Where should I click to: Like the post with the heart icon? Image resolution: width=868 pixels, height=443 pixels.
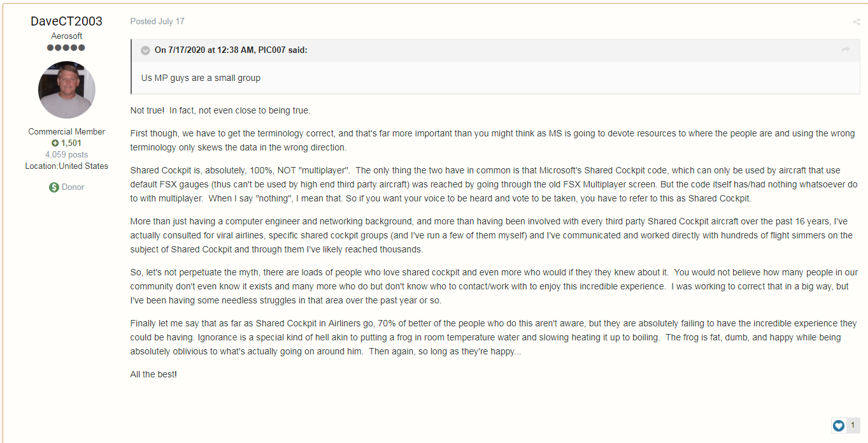tap(839, 425)
